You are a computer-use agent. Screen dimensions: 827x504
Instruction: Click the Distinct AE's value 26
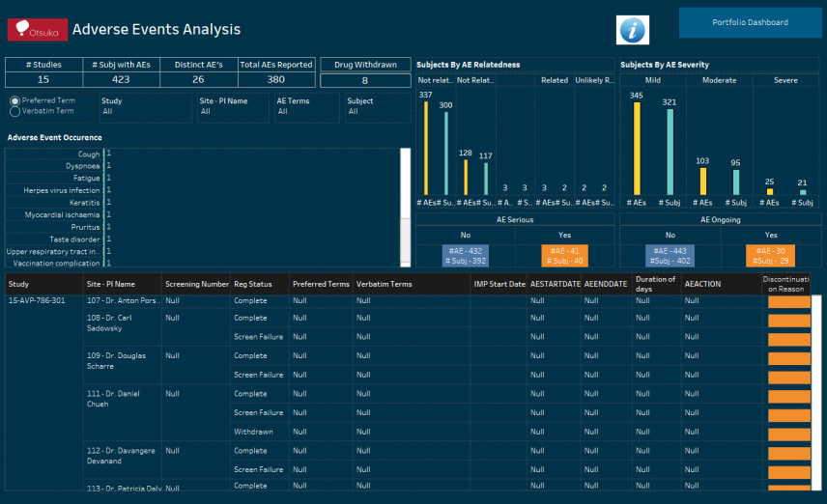pos(198,79)
